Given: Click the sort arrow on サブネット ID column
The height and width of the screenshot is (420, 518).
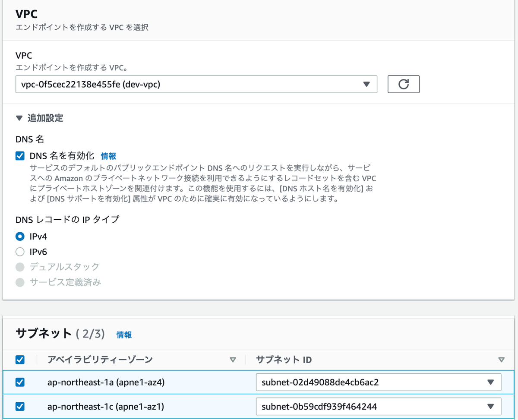Looking at the screenshot, I should [502, 359].
